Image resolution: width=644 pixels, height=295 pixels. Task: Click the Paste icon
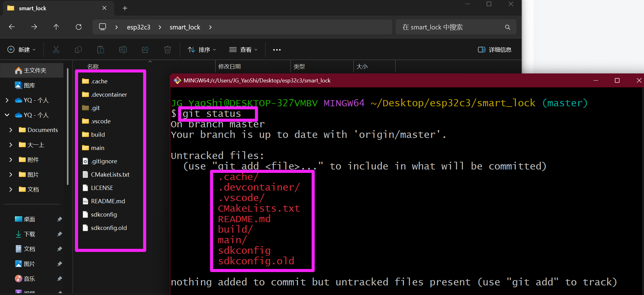[100, 50]
